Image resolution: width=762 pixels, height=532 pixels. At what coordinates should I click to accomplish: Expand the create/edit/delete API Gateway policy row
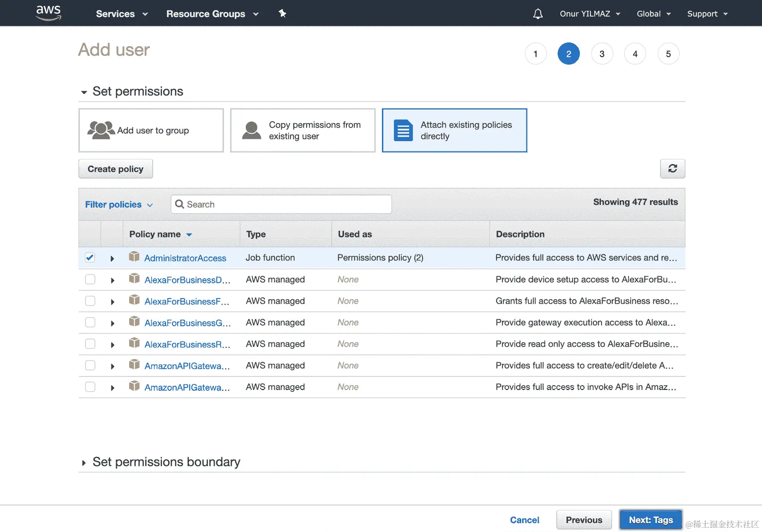coord(112,366)
